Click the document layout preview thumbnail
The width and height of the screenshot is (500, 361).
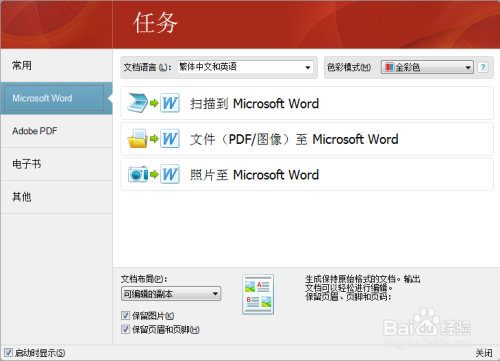click(258, 294)
